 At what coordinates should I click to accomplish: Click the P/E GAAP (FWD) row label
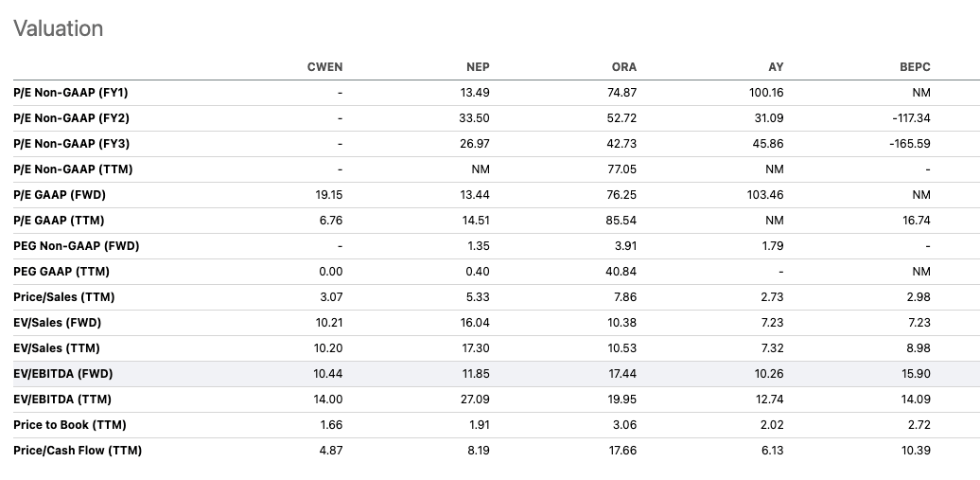60,195
